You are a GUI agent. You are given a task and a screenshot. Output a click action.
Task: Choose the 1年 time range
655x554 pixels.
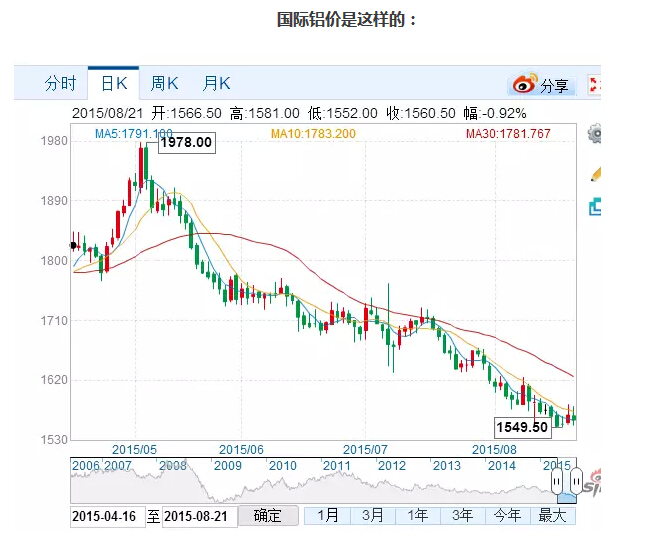pos(418,516)
